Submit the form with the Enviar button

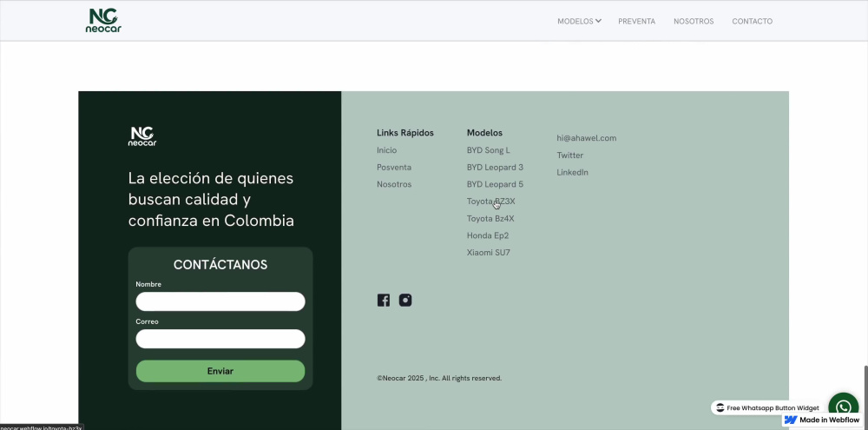pyautogui.click(x=220, y=371)
